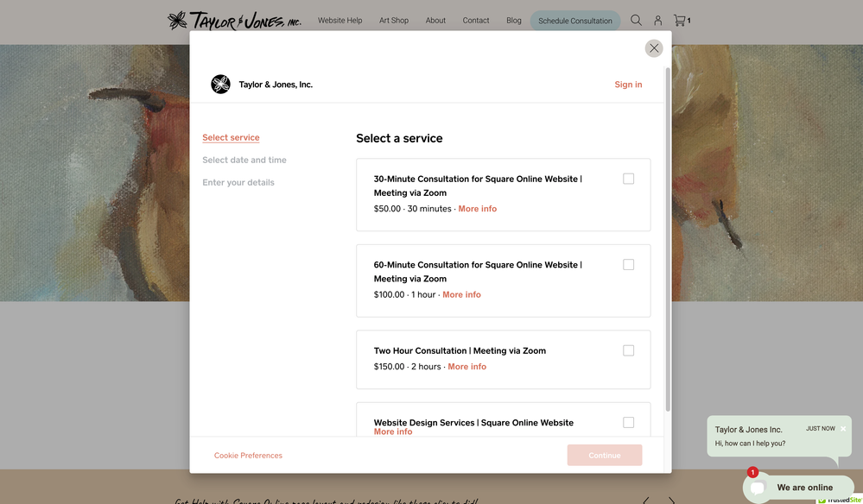Image resolution: width=863 pixels, height=504 pixels.
Task: Click the Taylor & Jones header logo
Action: 234,20
